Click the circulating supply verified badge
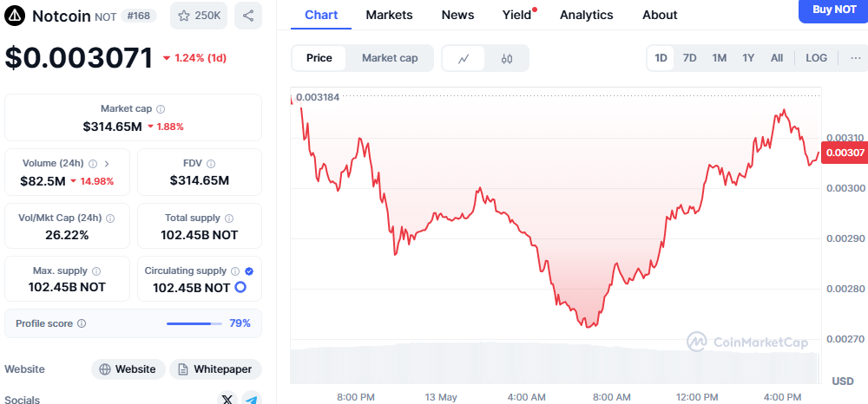This screenshot has height=404, width=868. pyautogui.click(x=249, y=270)
